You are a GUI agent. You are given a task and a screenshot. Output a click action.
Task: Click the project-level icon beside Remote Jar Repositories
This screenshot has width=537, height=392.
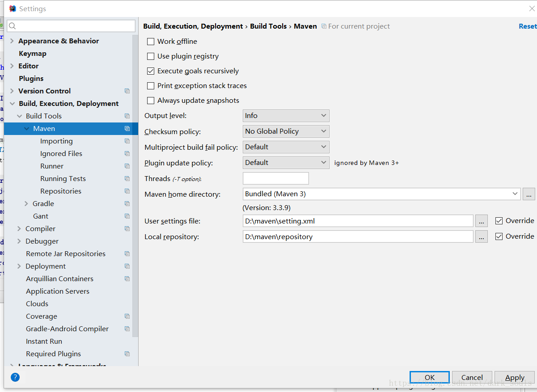click(x=127, y=253)
